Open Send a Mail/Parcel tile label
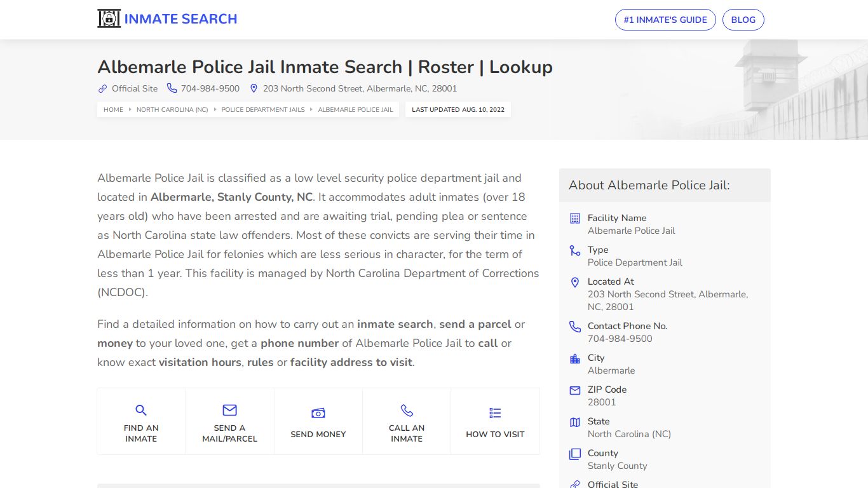 [229, 433]
